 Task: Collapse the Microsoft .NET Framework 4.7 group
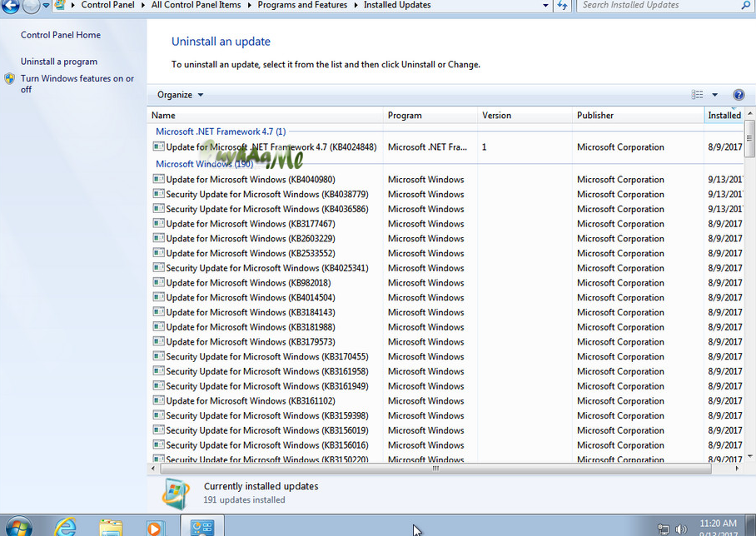coord(221,132)
